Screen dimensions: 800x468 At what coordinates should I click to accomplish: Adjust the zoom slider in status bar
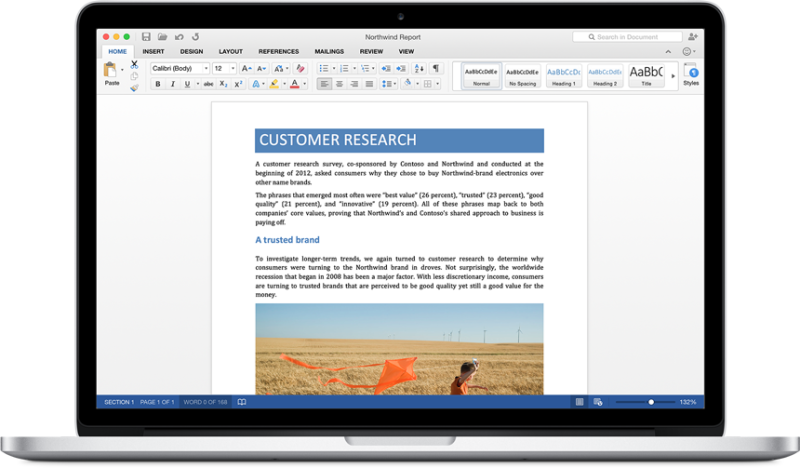pyautogui.click(x=651, y=402)
